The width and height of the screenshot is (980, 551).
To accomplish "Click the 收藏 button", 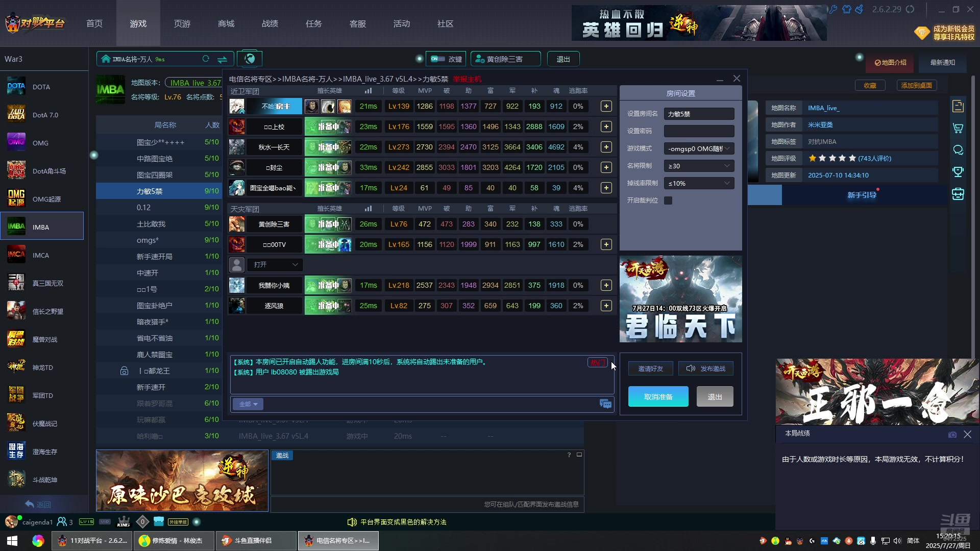I will [870, 85].
